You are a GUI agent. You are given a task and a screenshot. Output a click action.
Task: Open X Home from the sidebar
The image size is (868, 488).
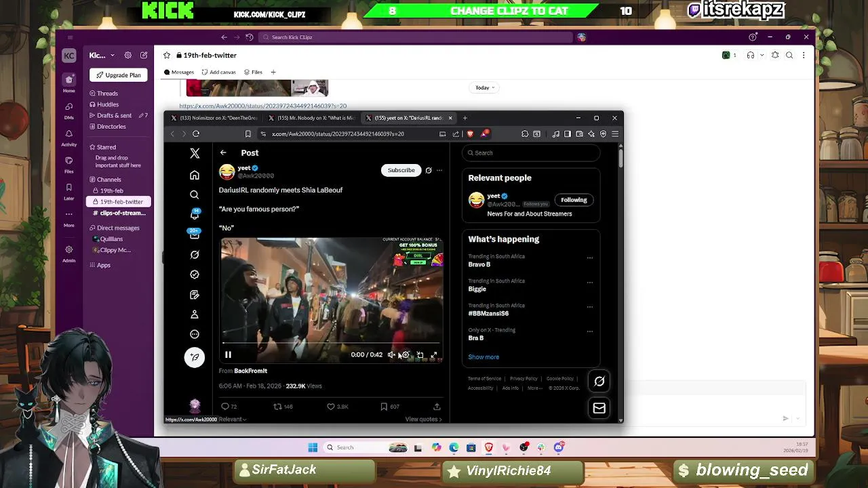(x=195, y=175)
